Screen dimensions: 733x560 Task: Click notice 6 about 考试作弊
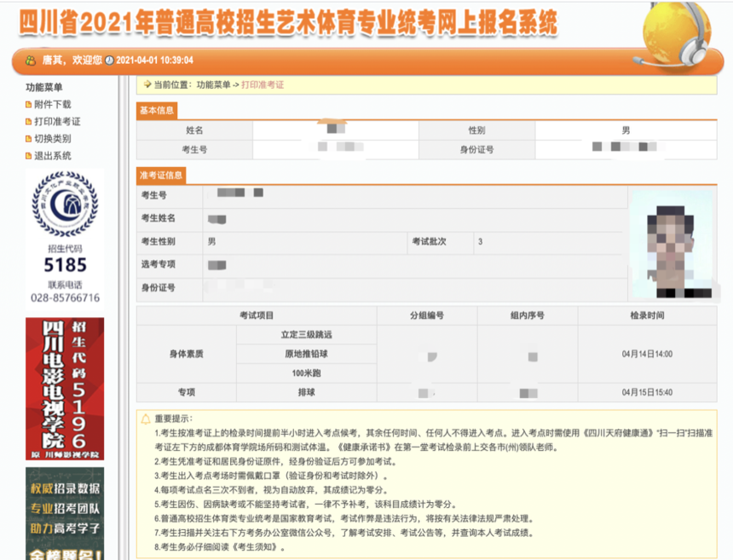click(344, 518)
